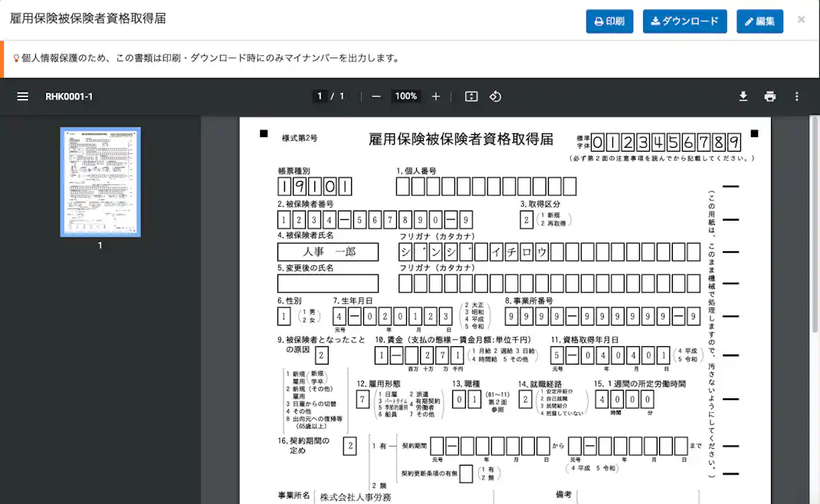Click the ダウンロード button at top right
Image resolution: width=820 pixels, height=504 pixels.
tap(684, 21)
